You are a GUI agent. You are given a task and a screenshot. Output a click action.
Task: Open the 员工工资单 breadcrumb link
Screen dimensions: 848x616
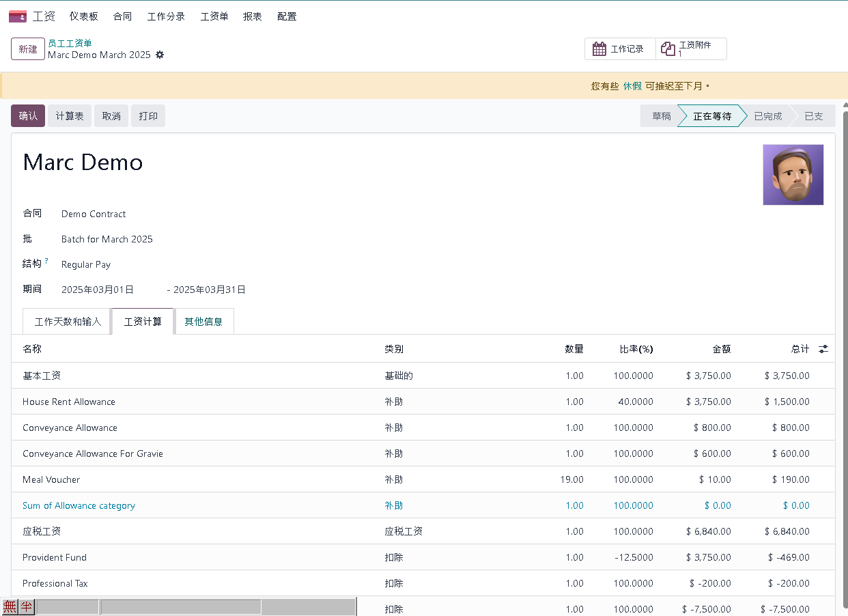70,43
